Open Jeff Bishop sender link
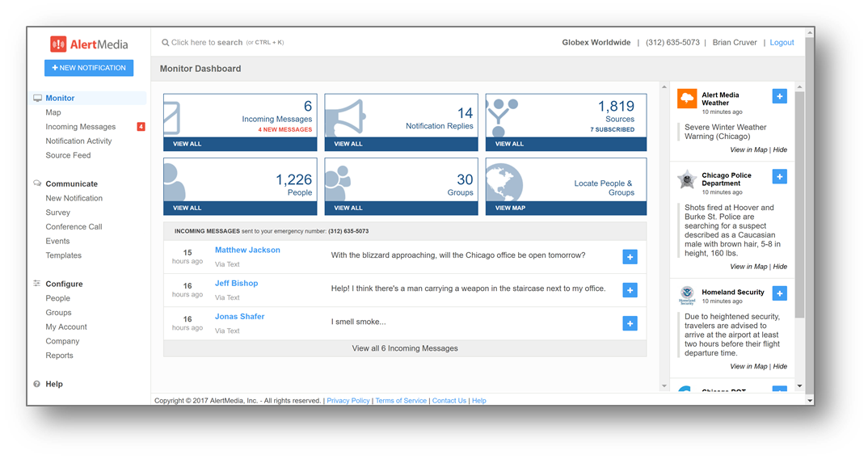This screenshot has height=459, width=868. pos(236,284)
